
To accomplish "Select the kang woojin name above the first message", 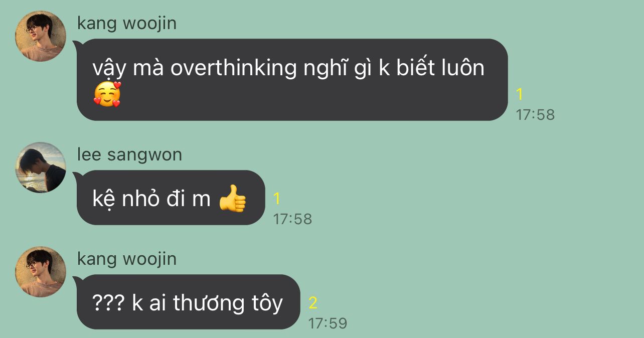I will (x=127, y=23).
